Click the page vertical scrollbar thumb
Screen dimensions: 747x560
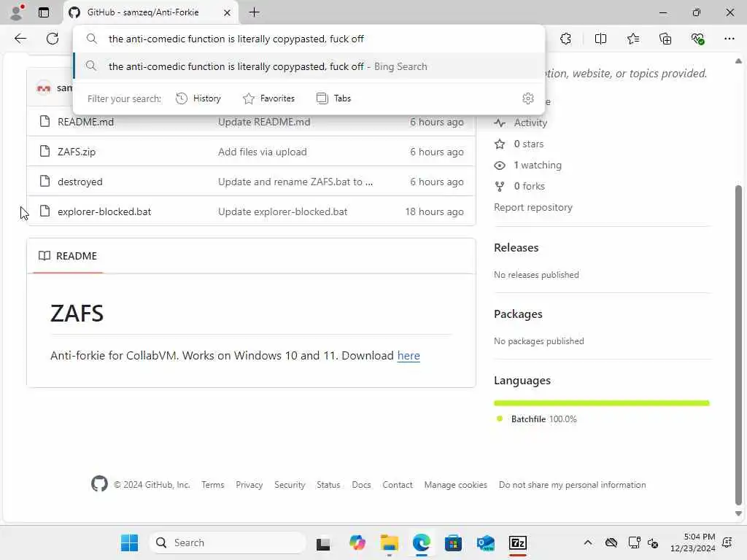pyautogui.click(x=738, y=345)
